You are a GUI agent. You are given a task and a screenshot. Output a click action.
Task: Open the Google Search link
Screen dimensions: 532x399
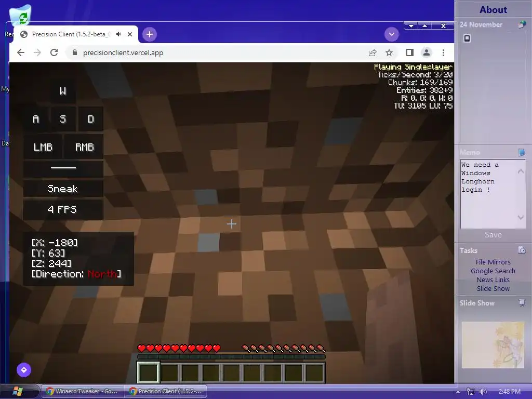493,271
